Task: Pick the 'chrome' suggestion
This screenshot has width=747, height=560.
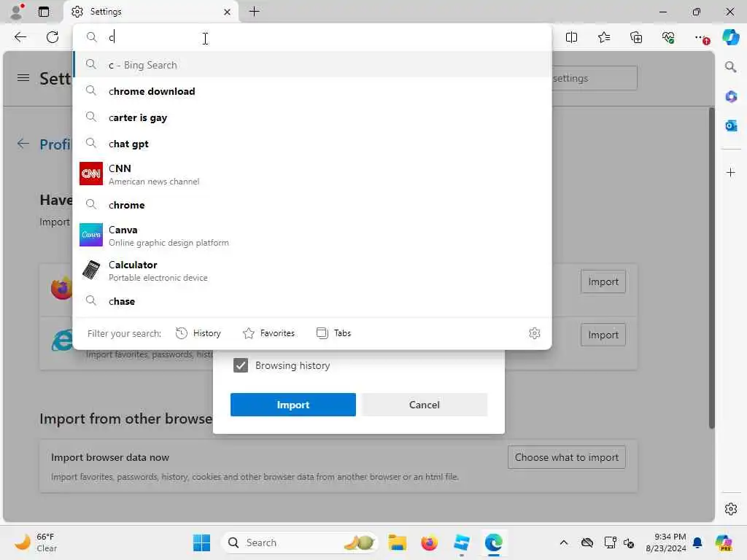Action: point(312,205)
